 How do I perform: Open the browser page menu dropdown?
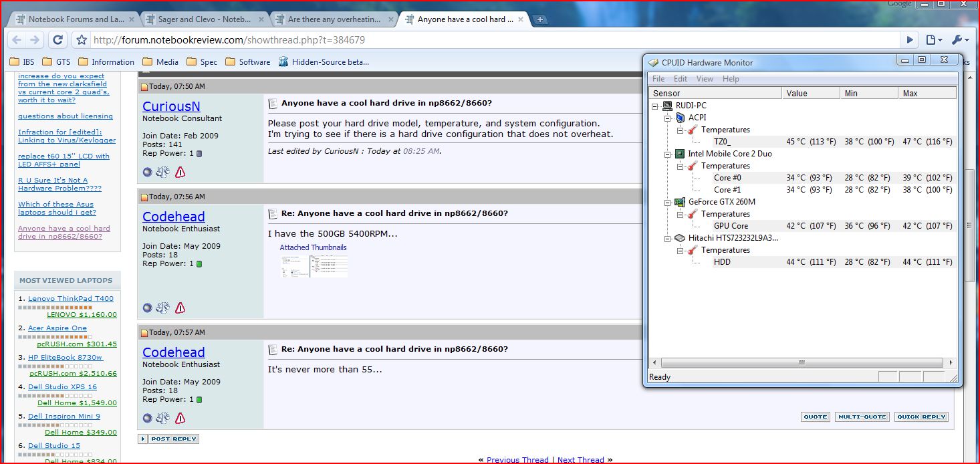(935, 40)
